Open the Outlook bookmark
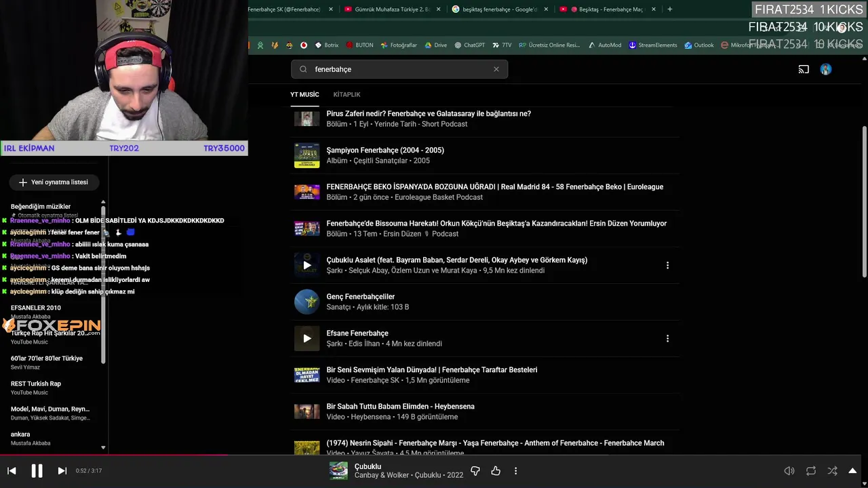Viewport: 868px width, 488px height. [698, 45]
